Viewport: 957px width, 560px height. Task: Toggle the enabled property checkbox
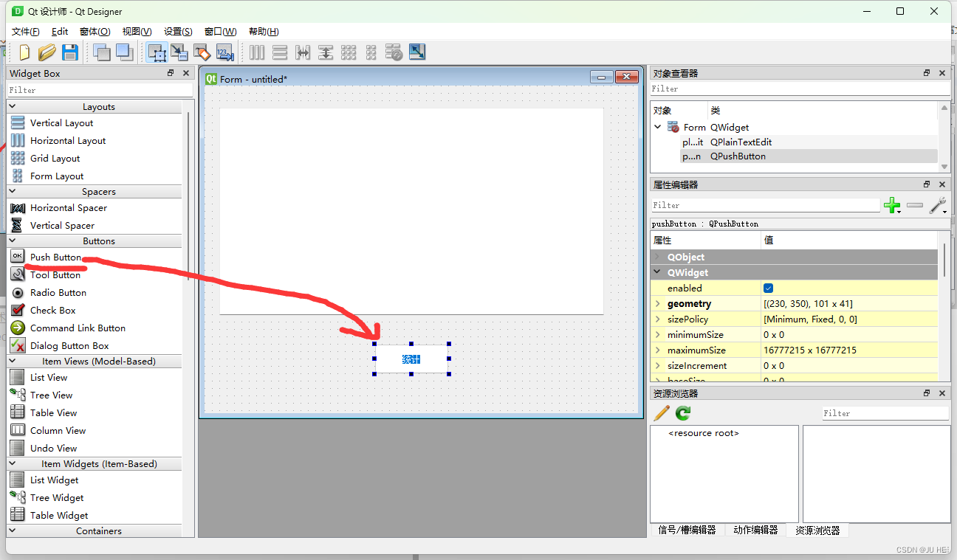pyautogui.click(x=768, y=288)
